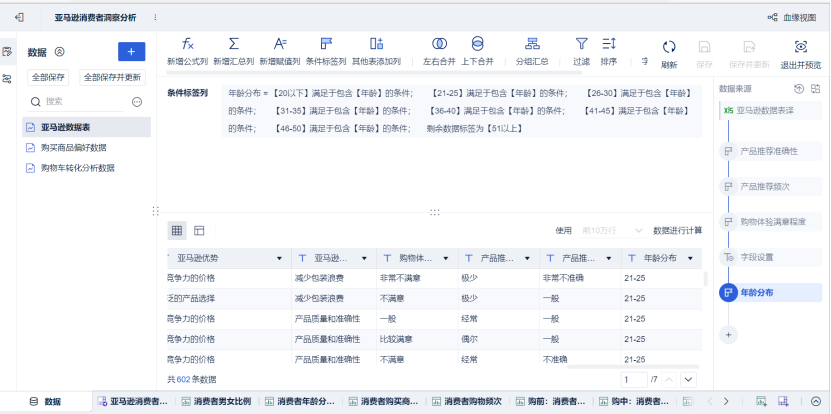The width and height of the screenshot is (831, 414).
Task: Click the blue plus button to add data
Action: (x=131, y=51)
